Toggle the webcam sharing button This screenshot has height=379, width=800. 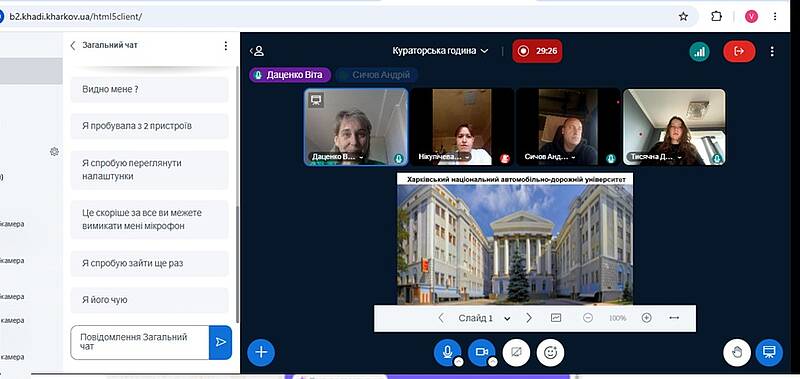click(481, 352)
